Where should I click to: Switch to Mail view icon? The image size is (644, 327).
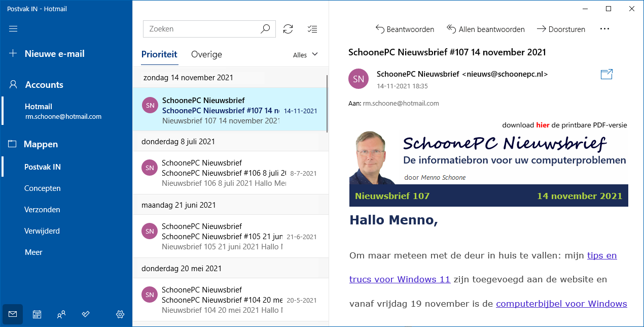tap(13, 314)
